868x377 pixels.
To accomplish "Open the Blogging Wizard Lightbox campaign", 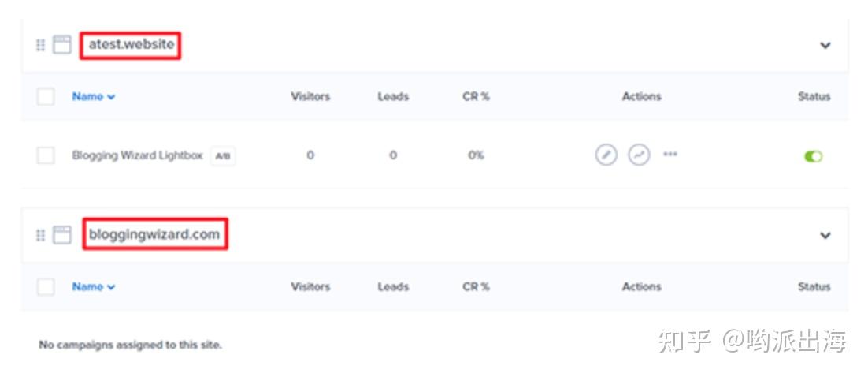I will click(x=137, y=155).
